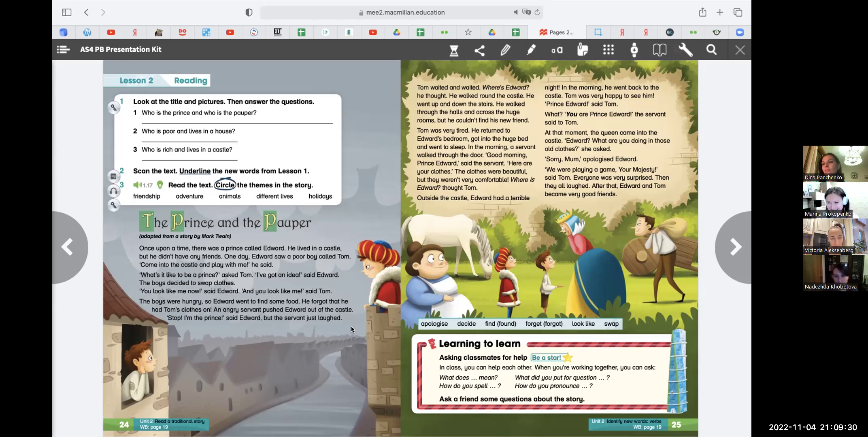Image resolution: width=868 pixels, height=437 pixels.
Task: Go to previous page arrow
Action: 67,247
